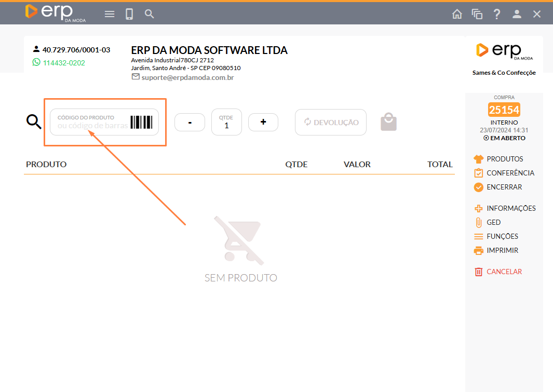Click the search magnifier in top bar
The height and width of the screenshot is (392, 553).
coord(150,14)
